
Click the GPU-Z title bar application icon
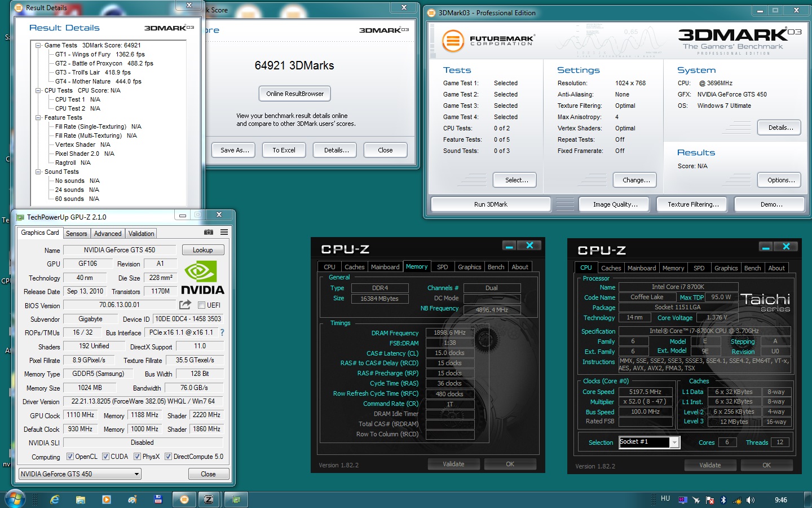click(x=20, y=217)
